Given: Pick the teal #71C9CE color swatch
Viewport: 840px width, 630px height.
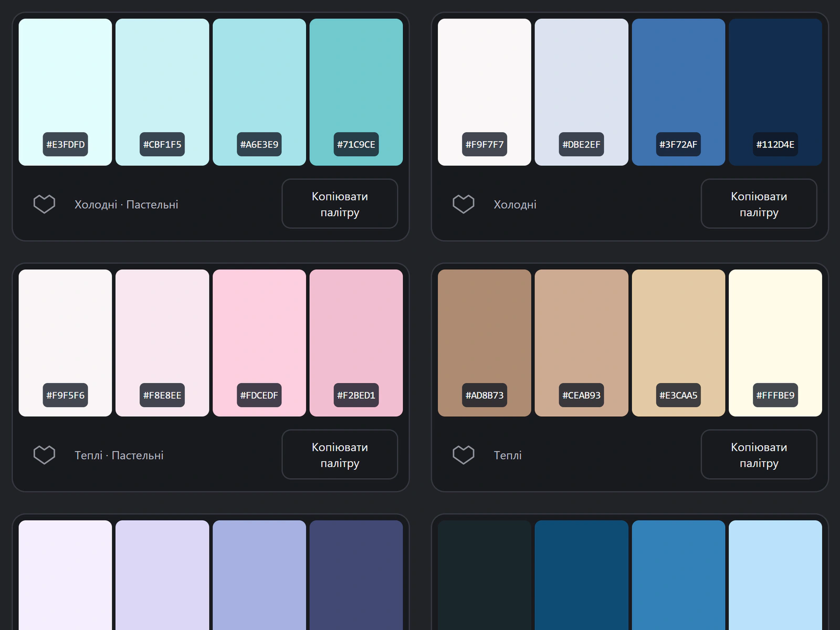Looking at the screenshot, I should pos(356,92).
